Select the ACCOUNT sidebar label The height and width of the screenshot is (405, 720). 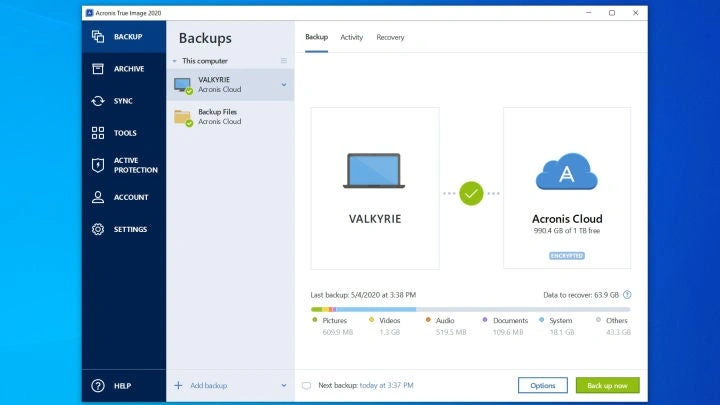[x=131, y=197]
